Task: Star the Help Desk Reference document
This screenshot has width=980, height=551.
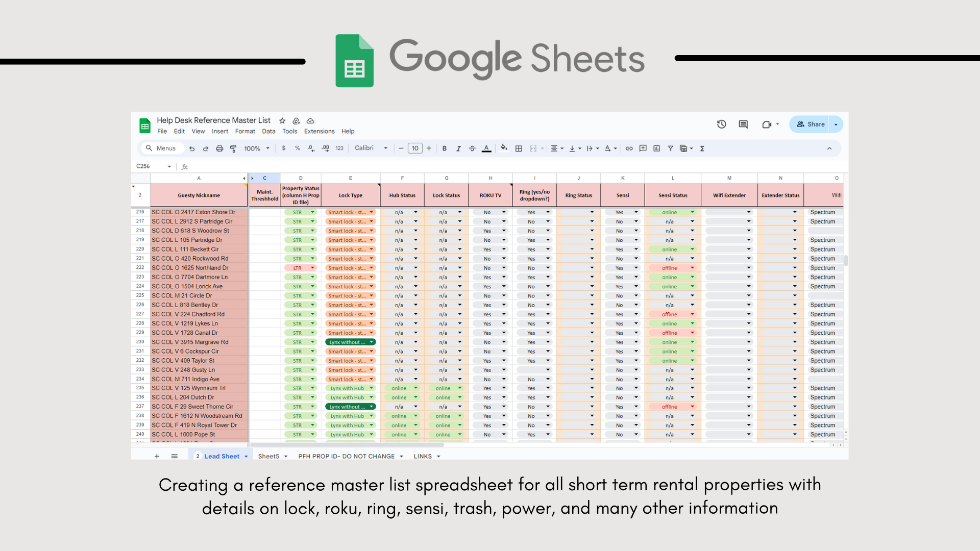Action: 282,121
